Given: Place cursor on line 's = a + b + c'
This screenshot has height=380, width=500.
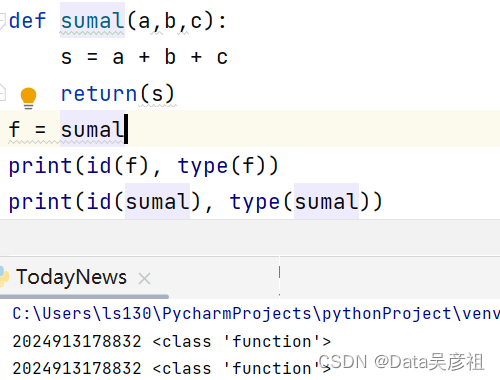Looking at the screenshot, I should pos(144,57).
